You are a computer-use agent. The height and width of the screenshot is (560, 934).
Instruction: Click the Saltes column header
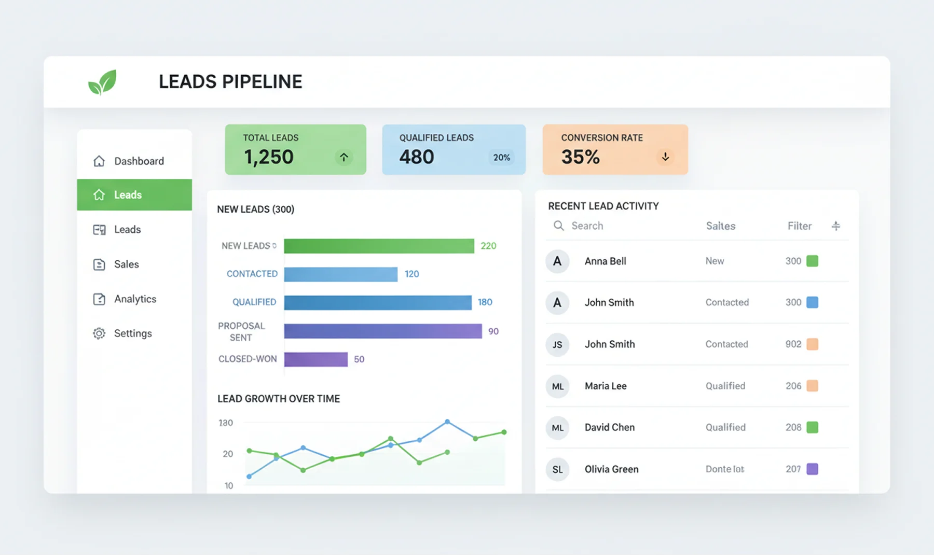[721, 226]
